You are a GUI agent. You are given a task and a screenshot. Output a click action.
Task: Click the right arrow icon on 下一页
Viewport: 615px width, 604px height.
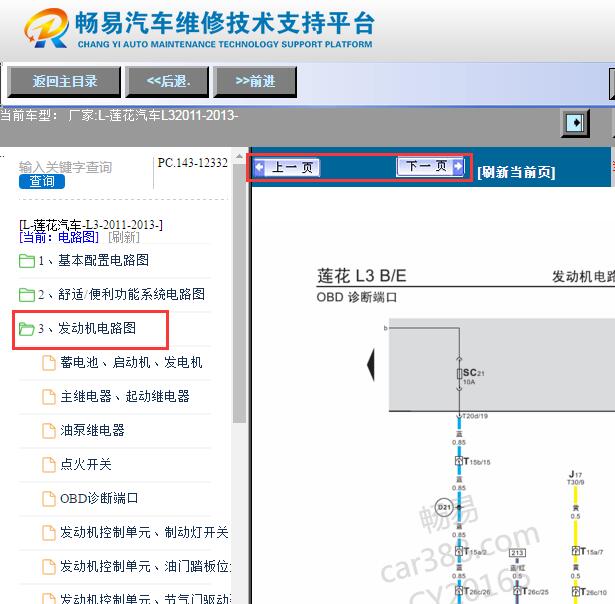458,166
